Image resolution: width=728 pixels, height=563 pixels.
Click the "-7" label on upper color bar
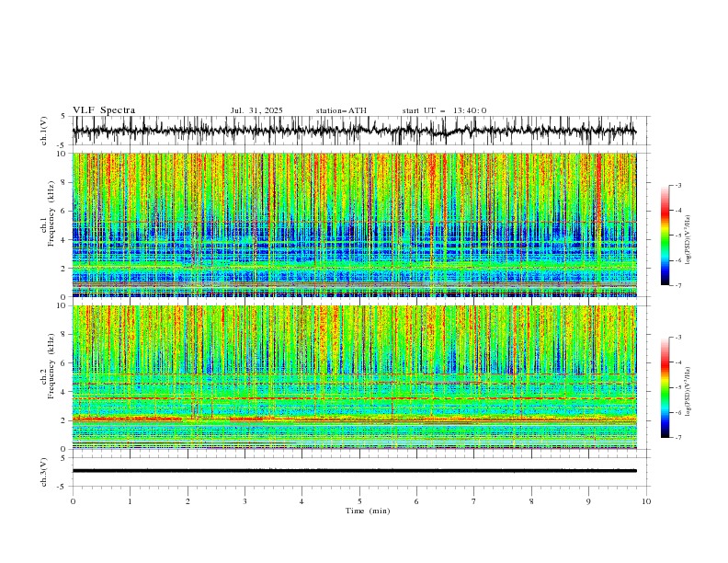(678, 285)
